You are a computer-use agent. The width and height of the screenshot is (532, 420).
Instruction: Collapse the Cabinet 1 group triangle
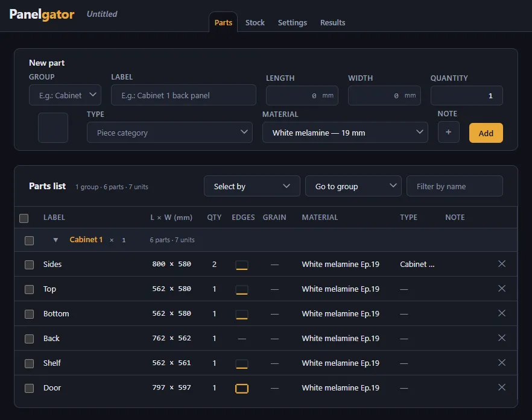tap(55, 240)
